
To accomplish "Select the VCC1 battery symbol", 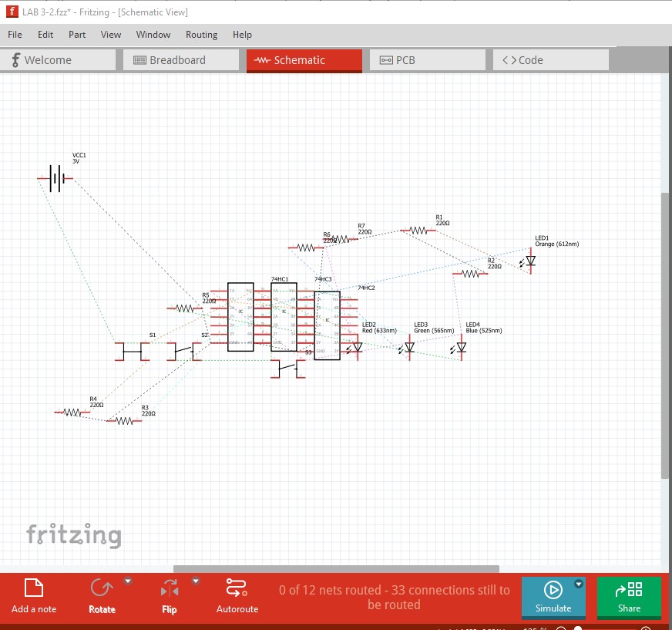I will 55,178.
